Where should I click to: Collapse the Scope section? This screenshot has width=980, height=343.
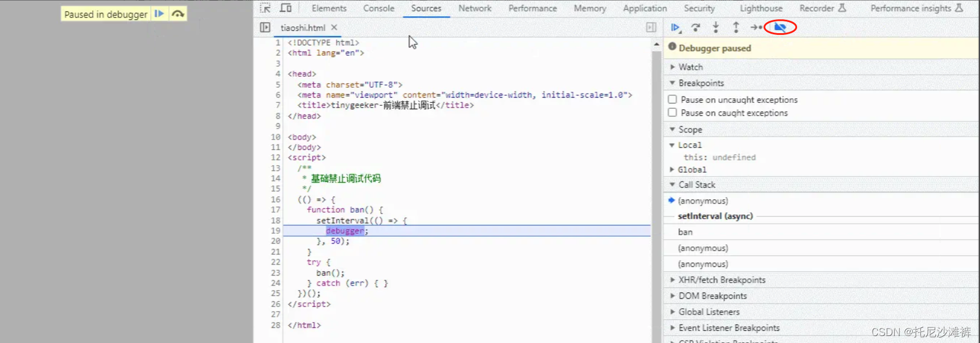821,130
